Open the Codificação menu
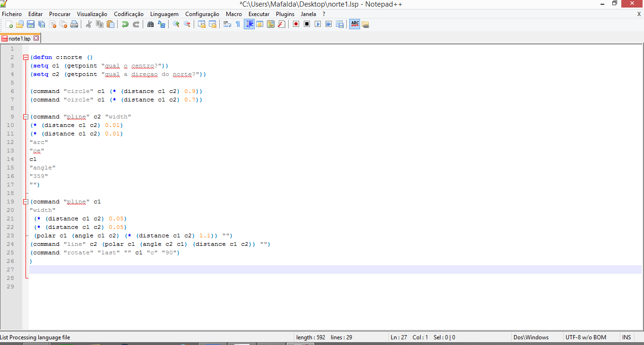 [x=129, y=14]
